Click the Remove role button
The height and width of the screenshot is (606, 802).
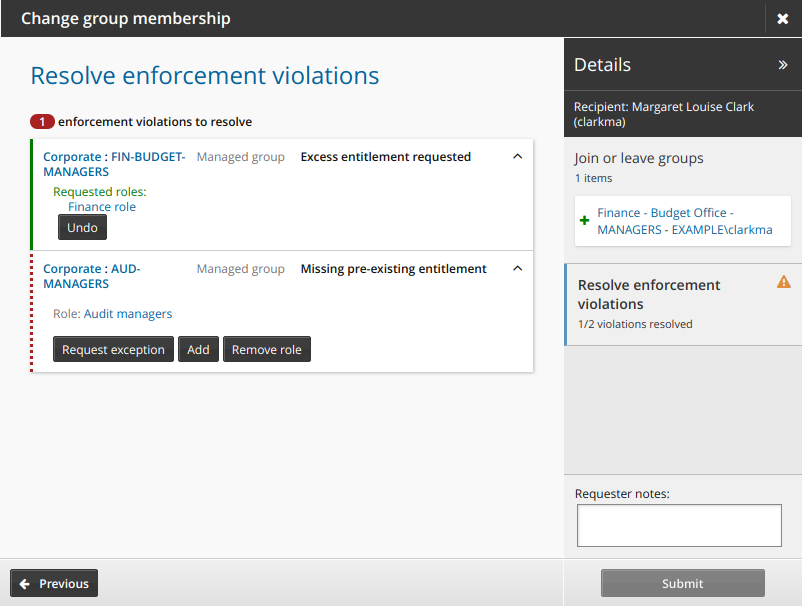266,350
